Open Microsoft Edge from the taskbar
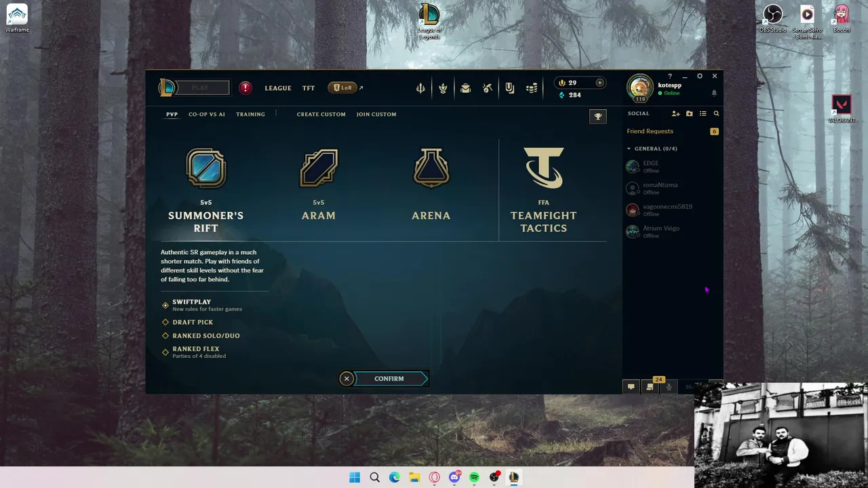Screen dimensions: 868x488 395,477
